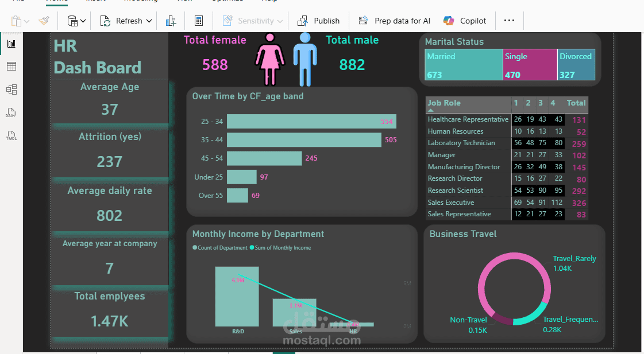Open the Modeling ribbon tab
The width and height of the screenshot is (644, 354).
pyautogui.click(x=141, y=2)
